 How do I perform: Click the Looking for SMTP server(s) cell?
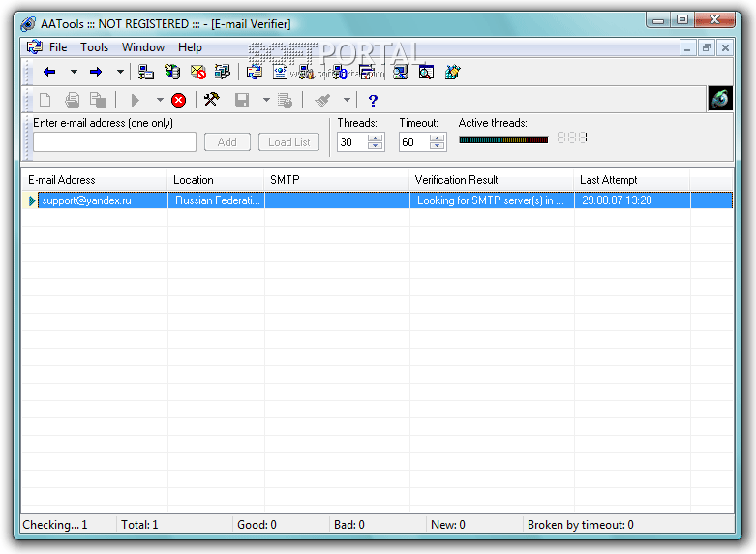pyautogui.click(x=492, y=200)
